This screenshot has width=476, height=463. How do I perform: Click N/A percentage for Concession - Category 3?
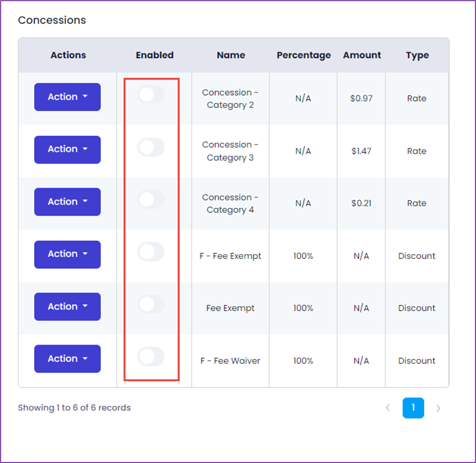pyautogui.click(x=303, y=151)
